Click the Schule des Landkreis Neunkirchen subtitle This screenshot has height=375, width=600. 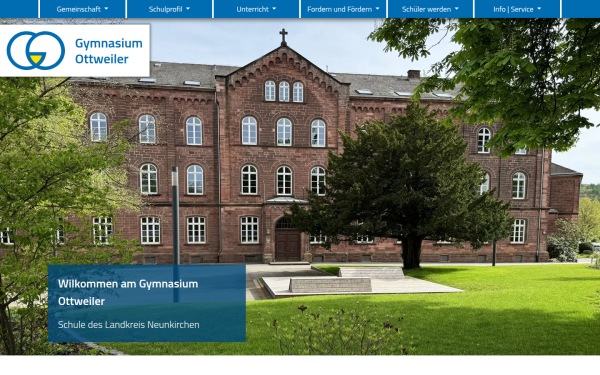click(x=129, y=324)
